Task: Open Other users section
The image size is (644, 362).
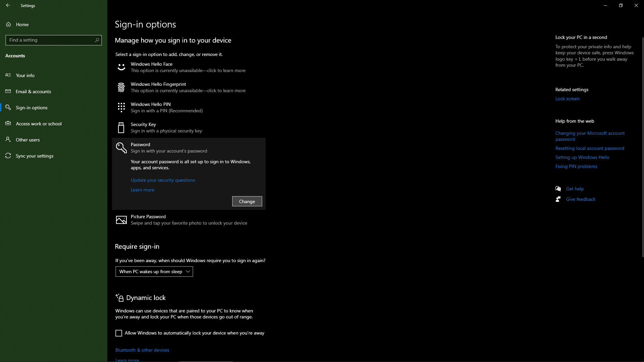Action: [x=54, y=140]
